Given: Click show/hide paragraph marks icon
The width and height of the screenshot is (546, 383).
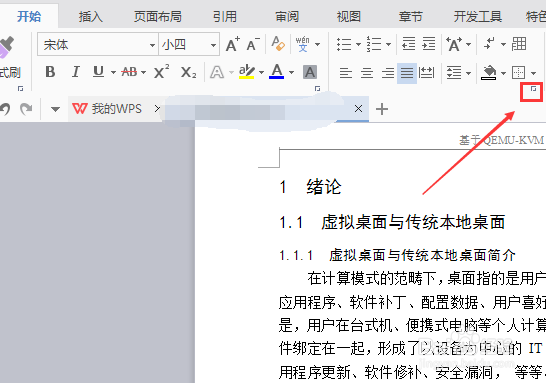Looking at the screenshot, I should (490, 44).
